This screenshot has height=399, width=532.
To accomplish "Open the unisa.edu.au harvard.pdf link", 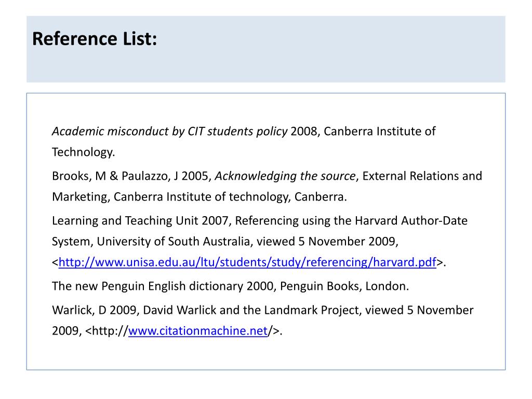I will point(247,262).
